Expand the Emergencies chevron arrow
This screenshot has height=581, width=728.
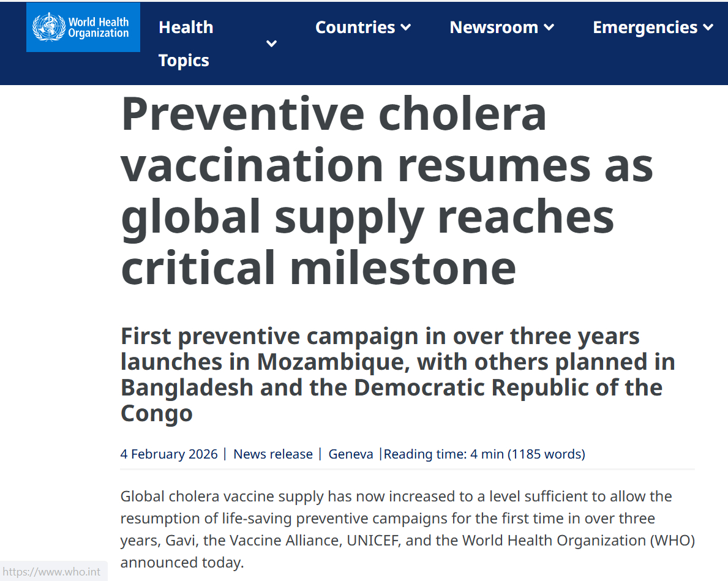click(x=708, y=28)
